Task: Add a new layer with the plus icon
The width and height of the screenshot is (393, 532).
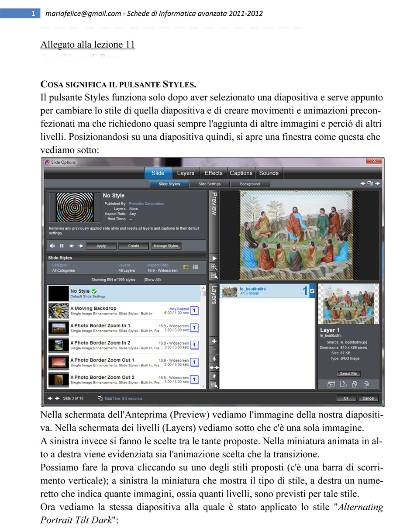Action: point(214,341)
